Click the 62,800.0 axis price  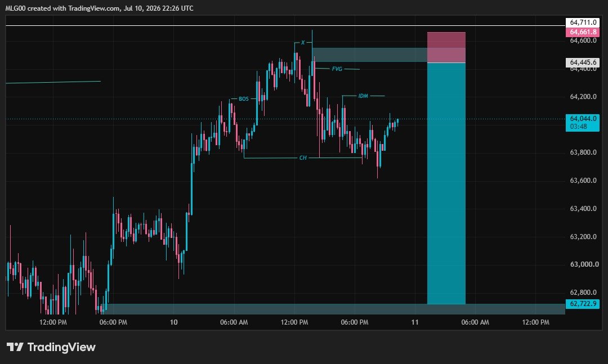pyautogui.click(x=583, y=293)
